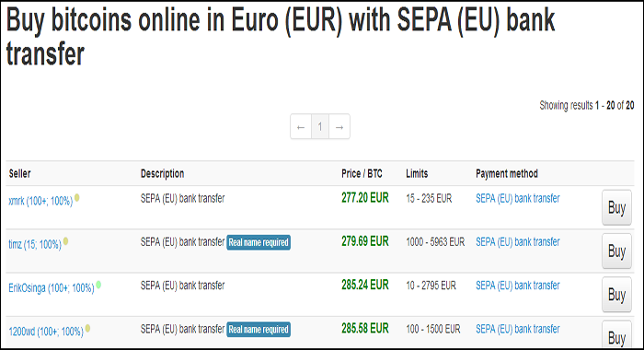Open seller profile timz (15; 100%)
The width and height of the screenshot is (644, 350).
pos(35,245)
